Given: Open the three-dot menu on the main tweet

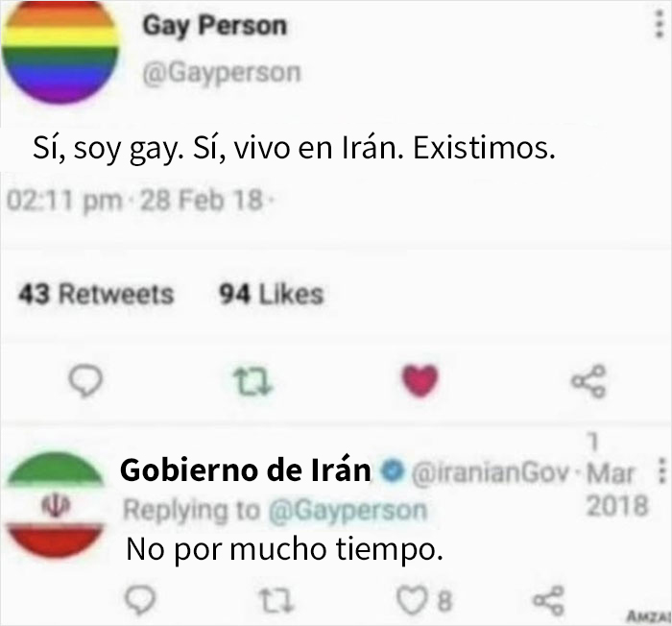Looking at the screenshot, I should point(660,25).
